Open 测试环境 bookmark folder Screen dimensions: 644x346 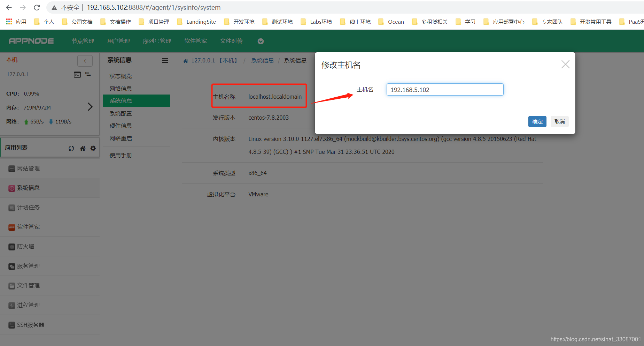[278, 22]
